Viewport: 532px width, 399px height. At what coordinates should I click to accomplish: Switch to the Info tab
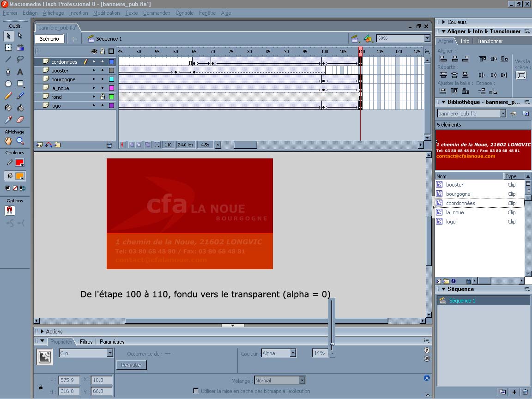[x=465, y=41]
